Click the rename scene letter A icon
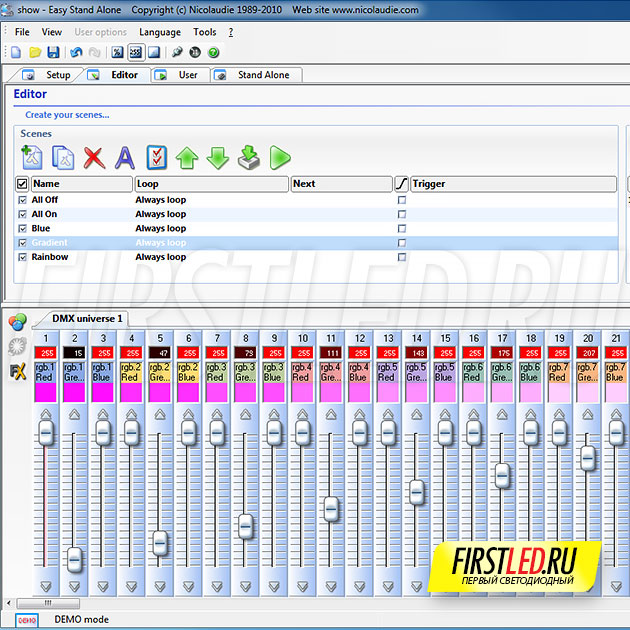630x630 pixels. [x=124, y=157]
